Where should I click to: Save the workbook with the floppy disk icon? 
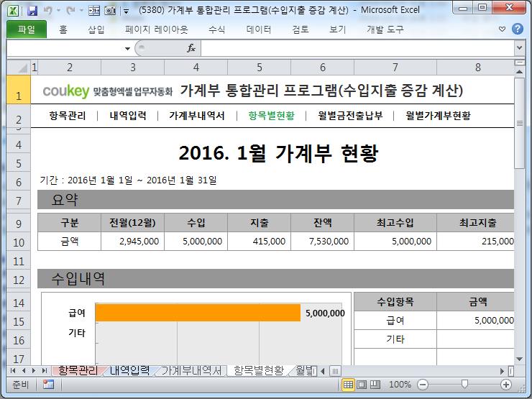click(x=32, y=11)
